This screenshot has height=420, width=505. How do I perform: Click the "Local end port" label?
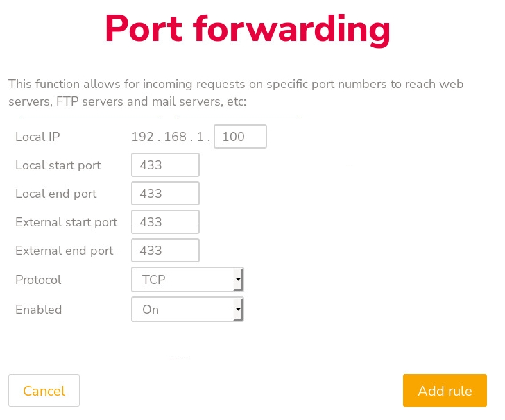point(55,194)
